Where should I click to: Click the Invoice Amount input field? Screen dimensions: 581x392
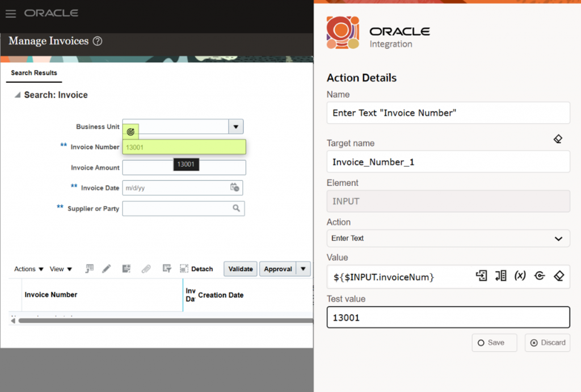[x=184, y=167]
